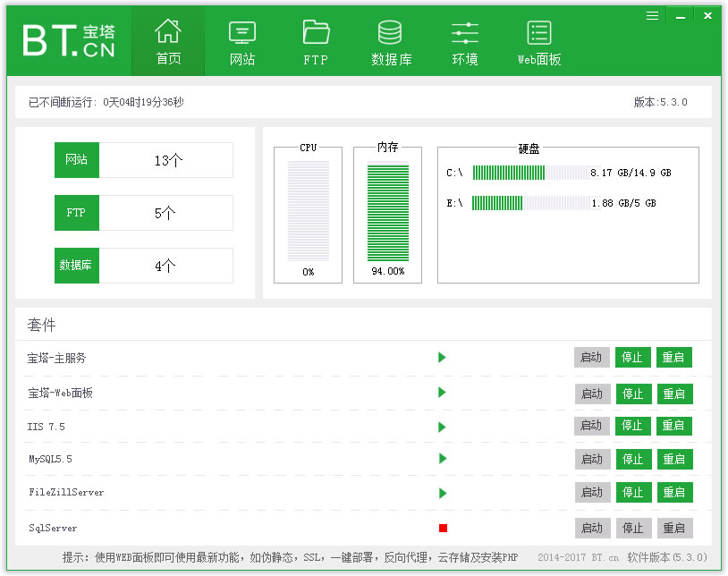
Task: Select the 宝塔-主服务 row name
Action: pos(56,358)
